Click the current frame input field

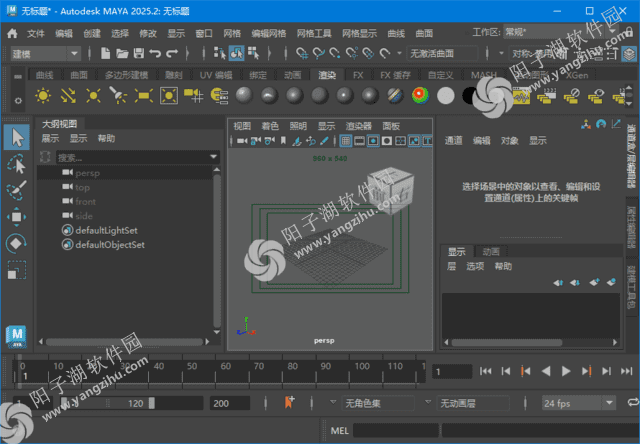pos(452,372)
